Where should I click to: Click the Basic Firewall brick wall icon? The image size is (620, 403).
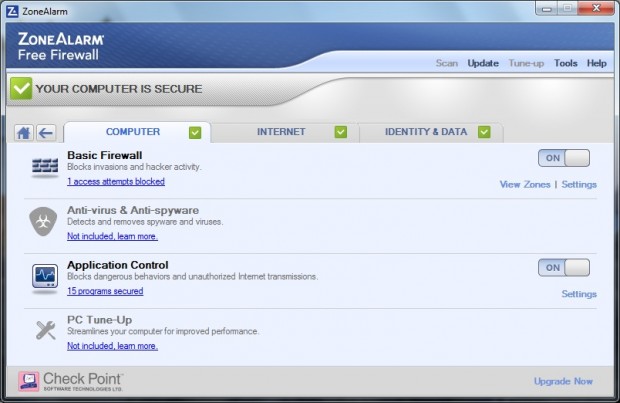(45, 168)
